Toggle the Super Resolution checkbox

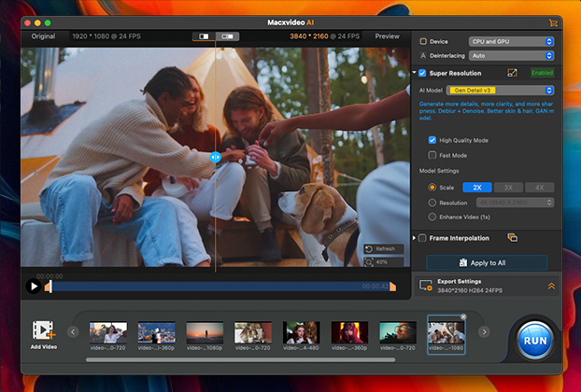coord(422,73)
